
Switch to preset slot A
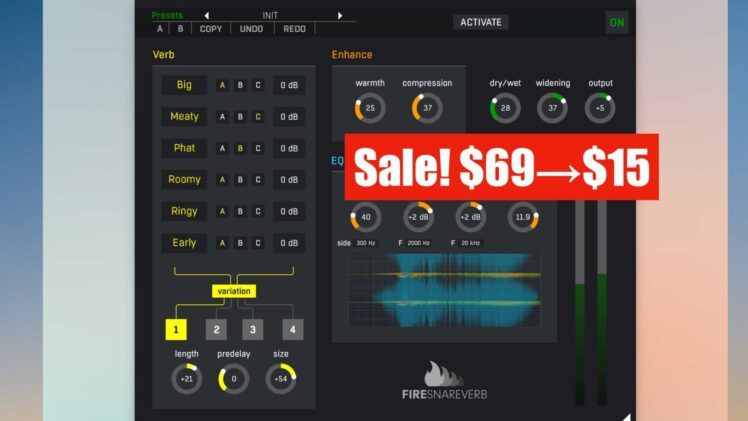pos(160,29)
